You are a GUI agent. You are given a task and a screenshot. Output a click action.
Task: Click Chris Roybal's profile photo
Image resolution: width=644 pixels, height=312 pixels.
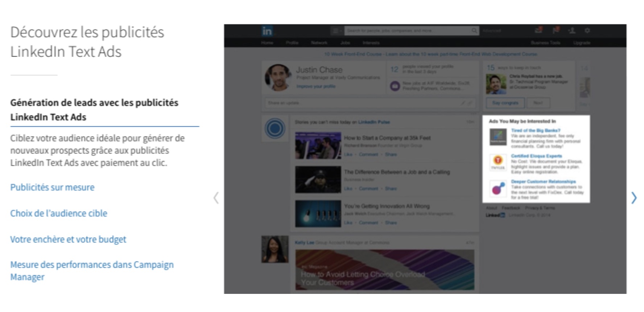(x=496, y=84)
